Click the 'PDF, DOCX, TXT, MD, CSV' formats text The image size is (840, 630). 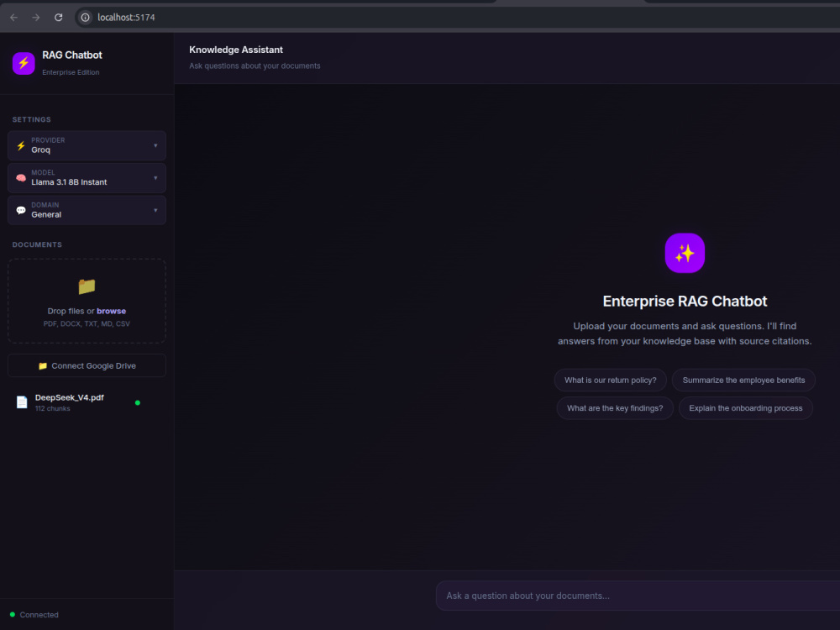pos(87,323)
